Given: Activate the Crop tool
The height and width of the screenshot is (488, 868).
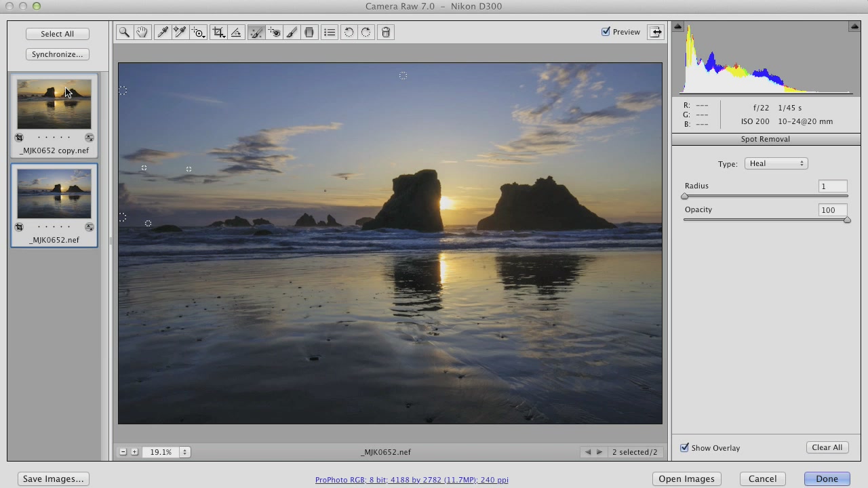Looking at the screenshot, I should [x=218, y=32].
